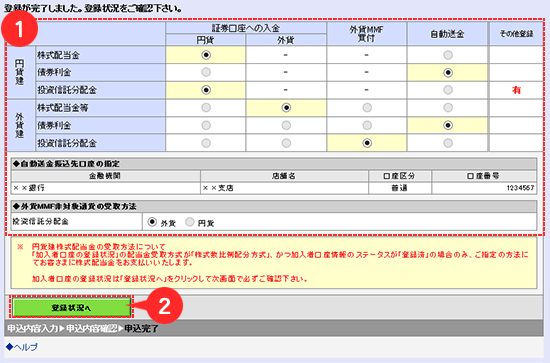Screen dimensions: 550x363
Task: Select 円貨 deposit radio for 円貨建 株式配当金
Action: [x=206, y=55]
